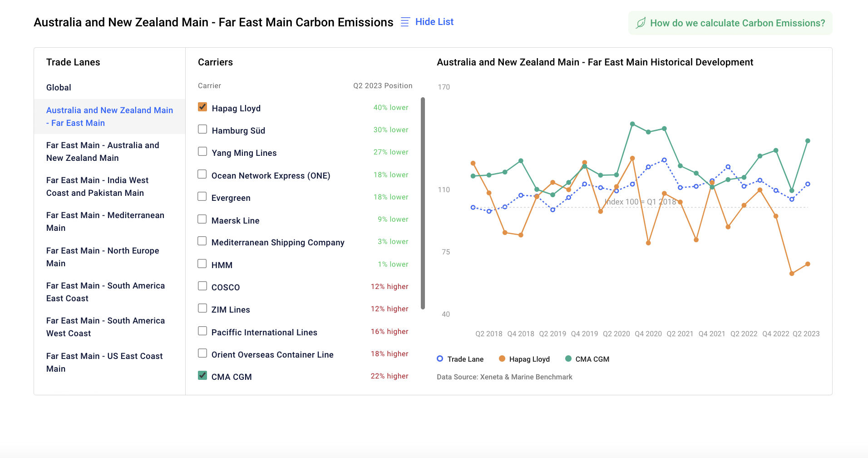Screen dimensions: 868x458
Task: Click the Q2 2023 Position column header
Action: 383,85
